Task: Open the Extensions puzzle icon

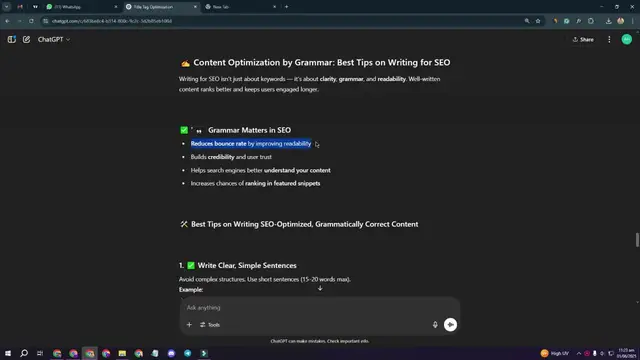Action: [591, 21]
